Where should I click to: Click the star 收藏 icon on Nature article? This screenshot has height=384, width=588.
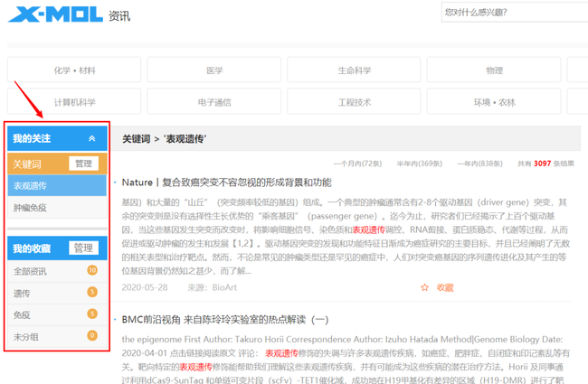click(424, 287)
